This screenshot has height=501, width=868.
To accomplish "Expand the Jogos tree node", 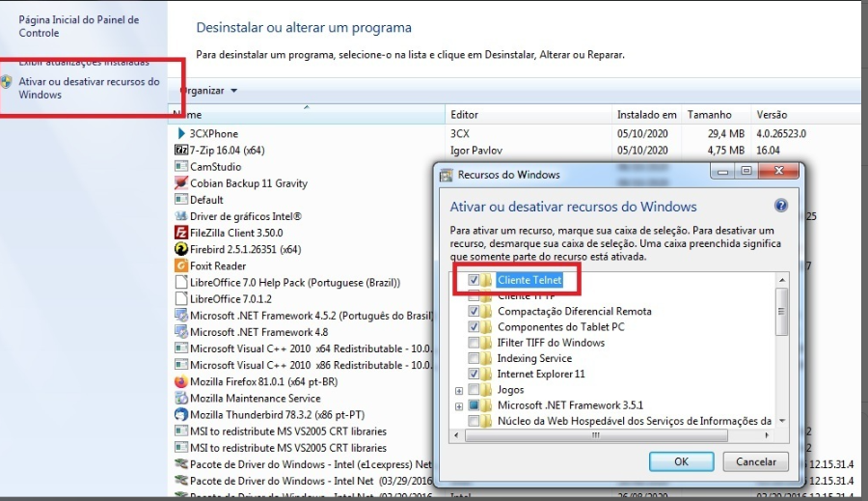I will click(459, 391).
